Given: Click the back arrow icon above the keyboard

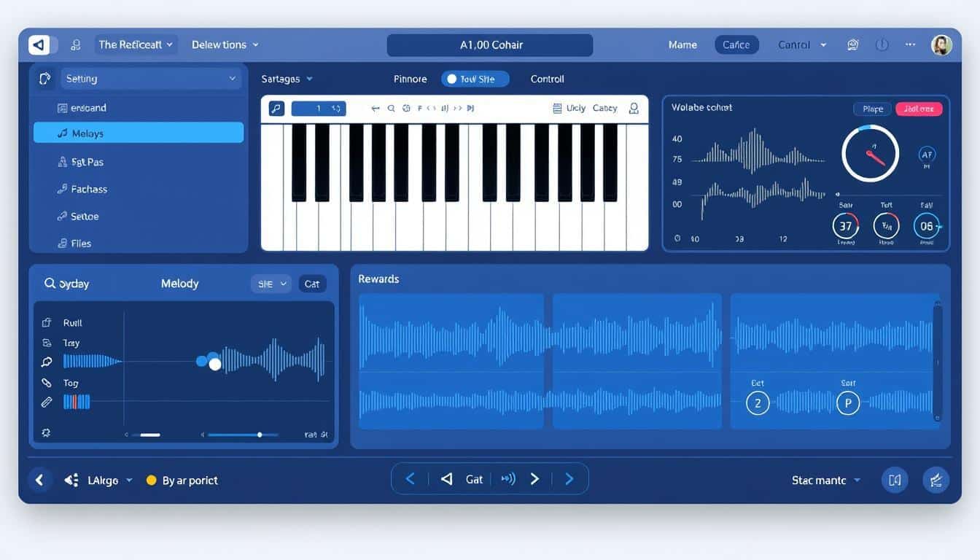Looking at the screenshot, I should coord(375,108).
